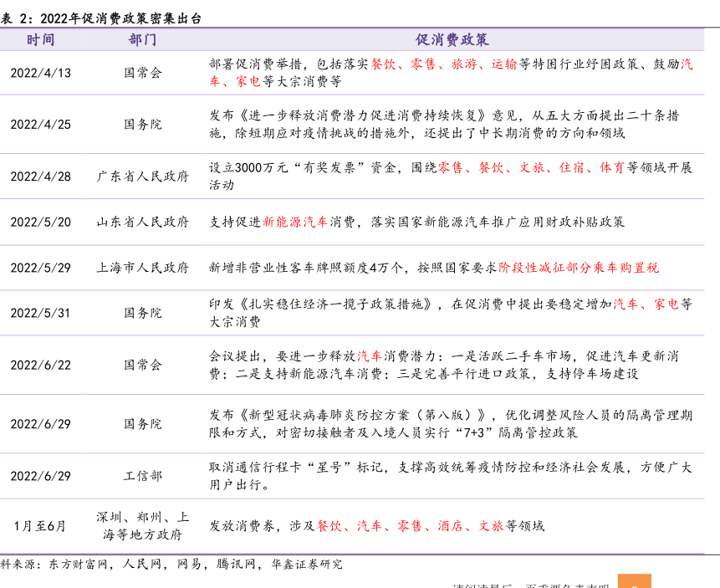Select the date 2022/4/13

tap(40, 73)
